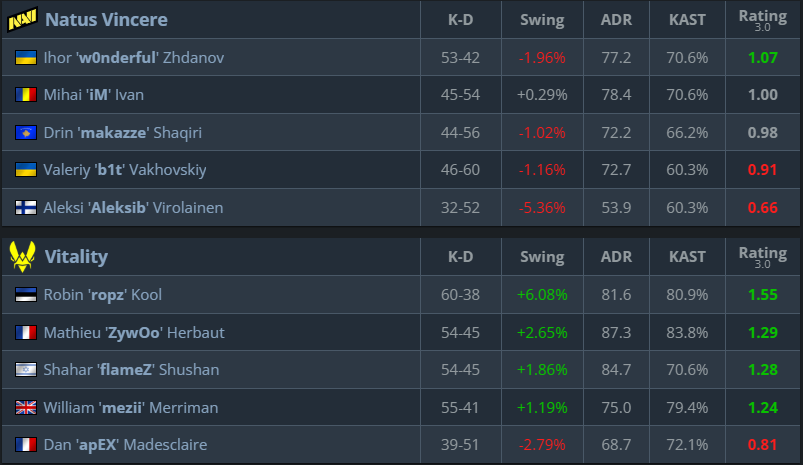The image size is (803, 465).
Task: Click the Vitality bee logo
Action: coord(23,256)
